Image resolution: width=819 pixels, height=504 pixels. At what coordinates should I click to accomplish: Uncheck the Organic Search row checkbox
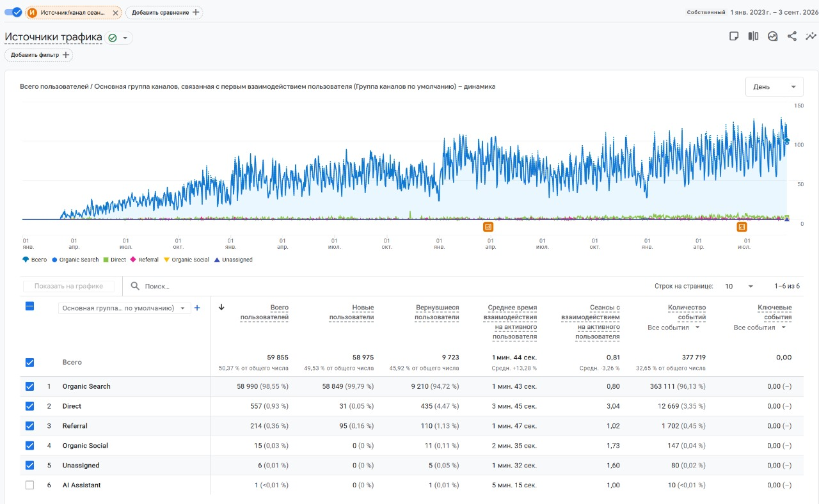click(29, 386)
